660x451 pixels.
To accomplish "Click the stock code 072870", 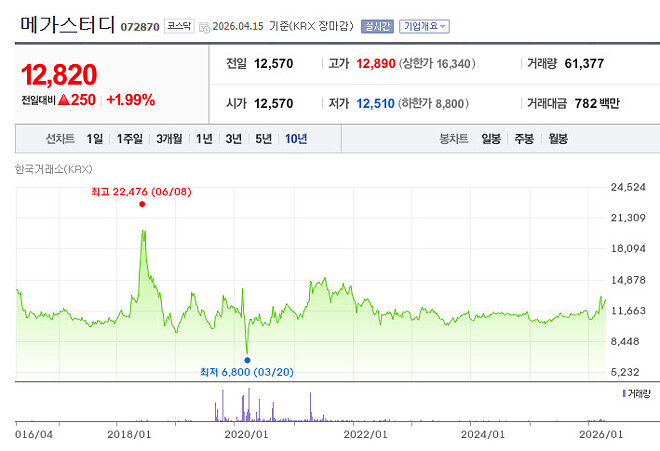I will (x=140, y=27).
